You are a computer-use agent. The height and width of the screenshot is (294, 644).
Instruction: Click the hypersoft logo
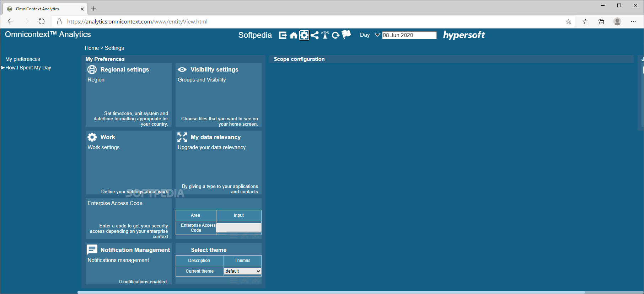[x=464, y=35]
